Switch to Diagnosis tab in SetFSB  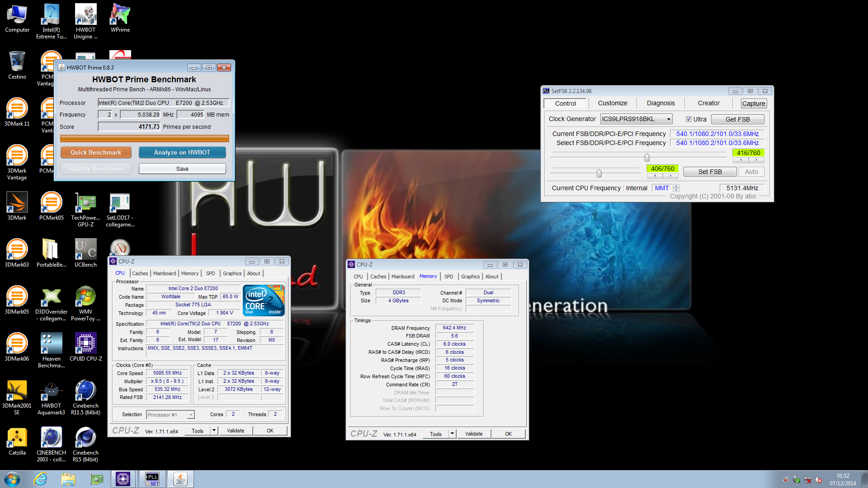[660, 103]
